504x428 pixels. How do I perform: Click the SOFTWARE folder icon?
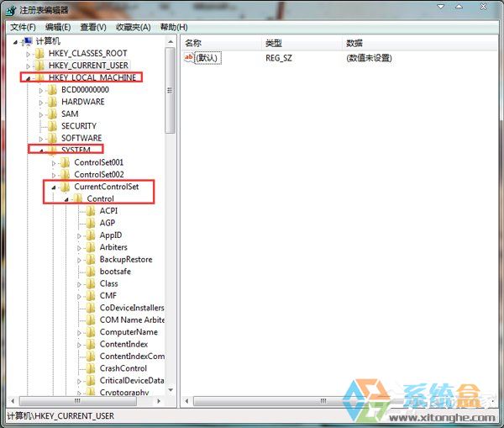click(52, 138)
